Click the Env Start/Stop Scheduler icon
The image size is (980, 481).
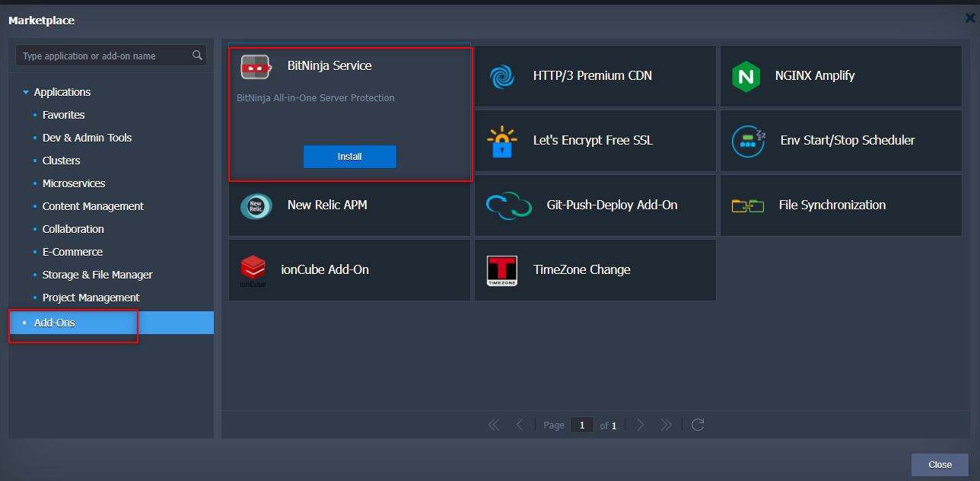coord(749,141)
